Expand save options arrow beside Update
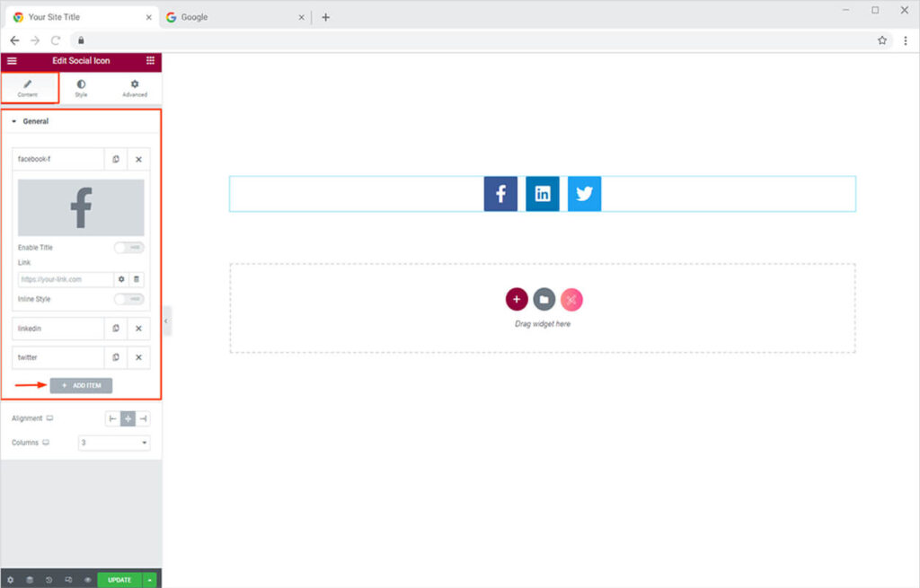The height and width of the screenshot is (588, 920). [x=150, y=580]
